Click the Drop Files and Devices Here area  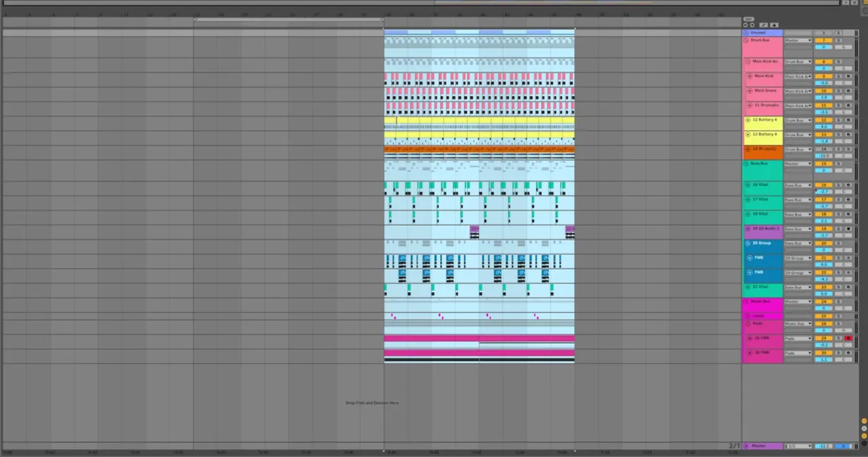372,403
